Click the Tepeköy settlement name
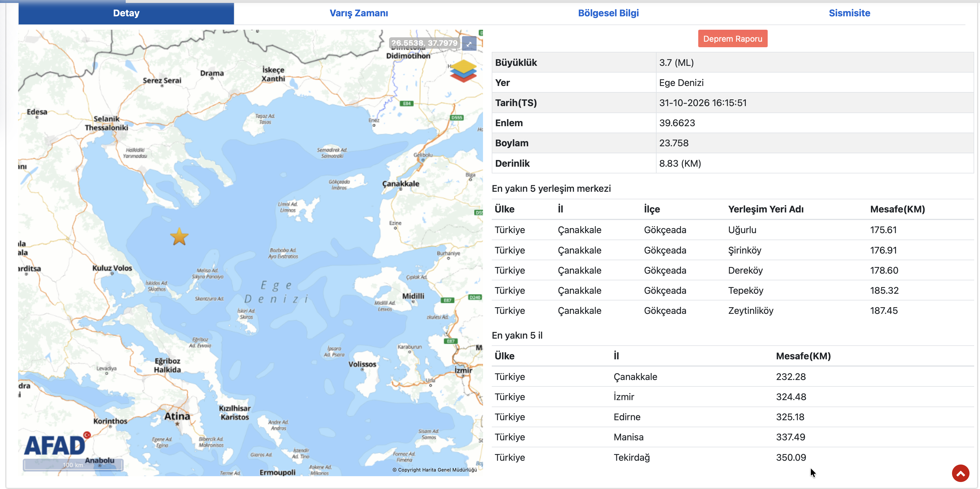 coord(746,291)
